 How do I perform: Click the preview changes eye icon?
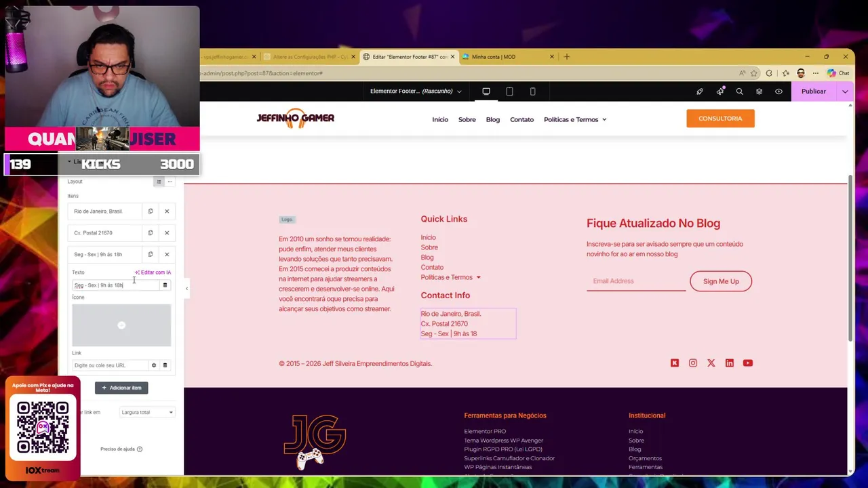pyautogui.click(x=778, y=91)
